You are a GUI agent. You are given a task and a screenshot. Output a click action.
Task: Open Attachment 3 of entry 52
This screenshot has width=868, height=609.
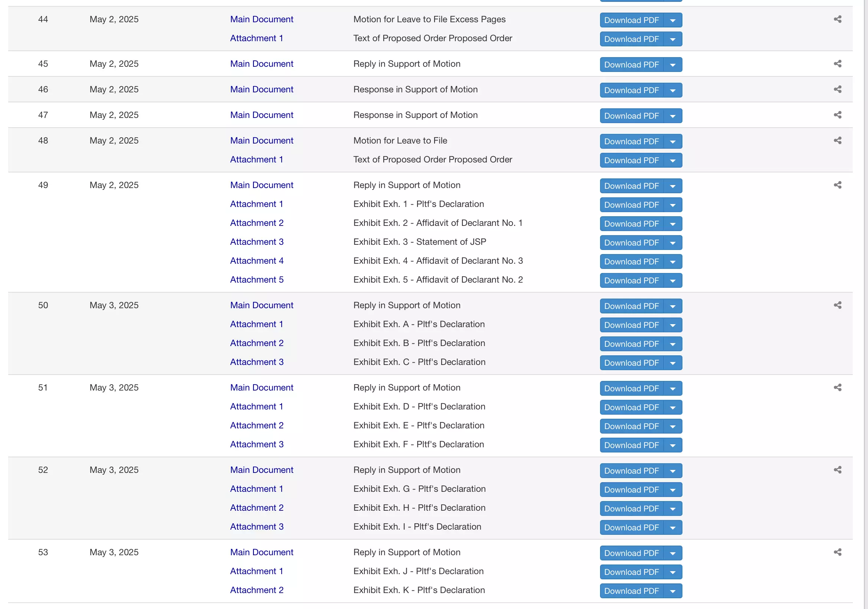tap(257, 527)
